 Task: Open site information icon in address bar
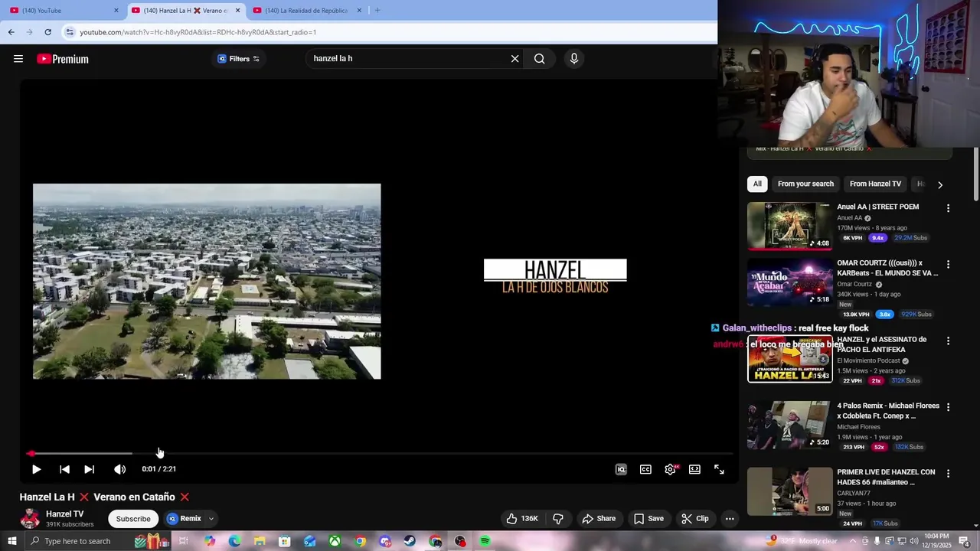tap(70, 32)
